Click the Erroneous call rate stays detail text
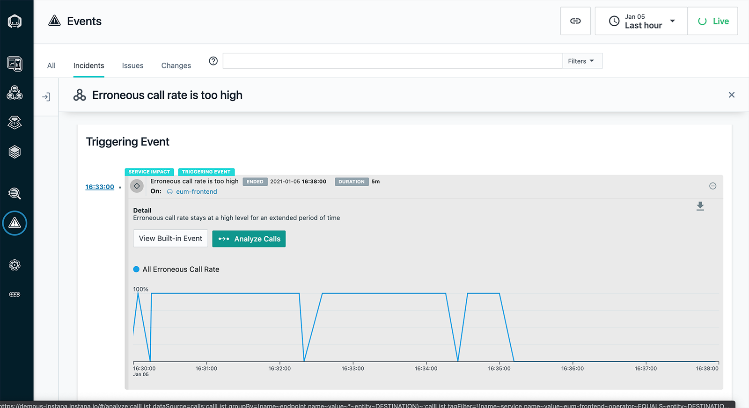This screenshot has width=749, height=408. (x=236, y=218)
